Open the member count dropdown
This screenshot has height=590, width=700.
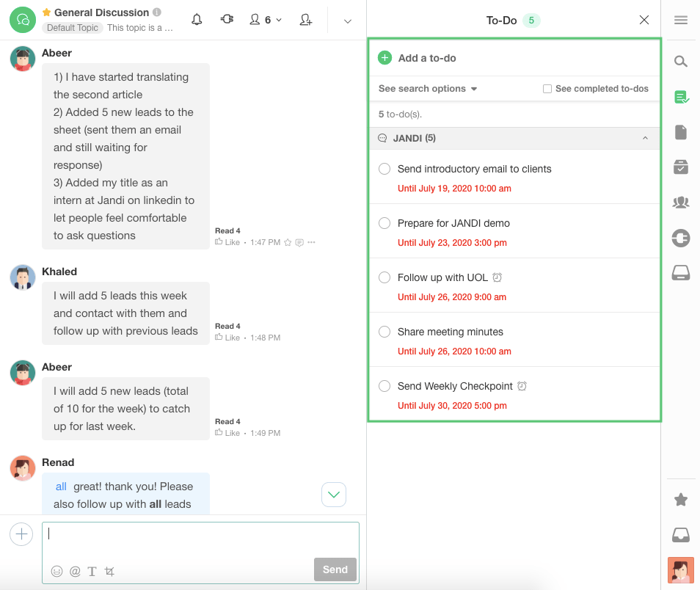point(266,20)
